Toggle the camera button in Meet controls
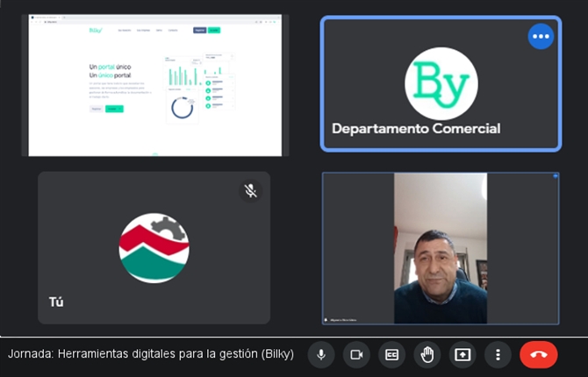588x377 pixels. pyautogui.click(x=356, y=354)
